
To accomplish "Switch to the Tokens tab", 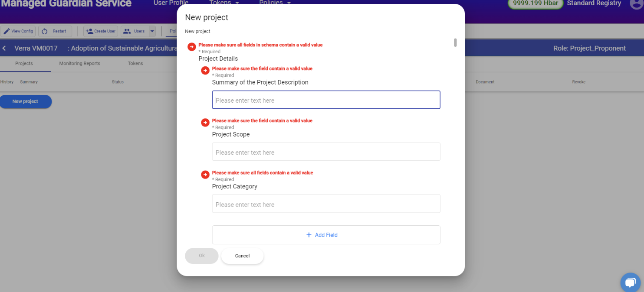I will (x=135, y=63).
